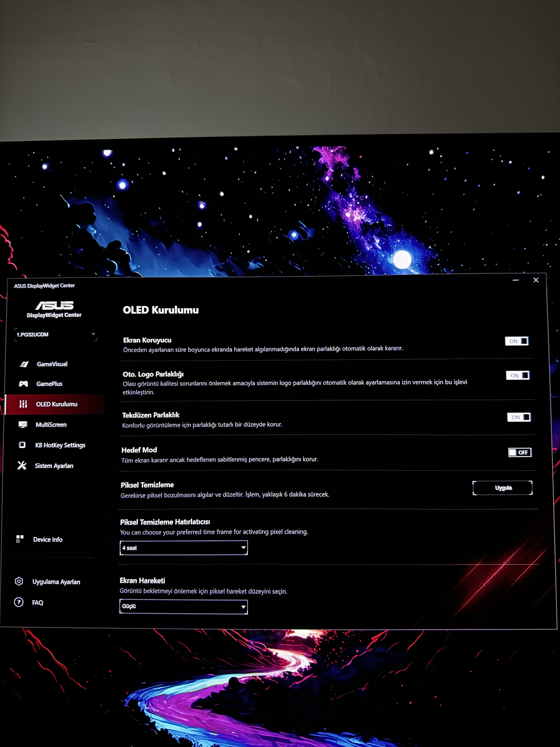This screenshot has width=560, height=747.
Task: Click the Hedef Mod label
Action: click(x=139, y=450)
